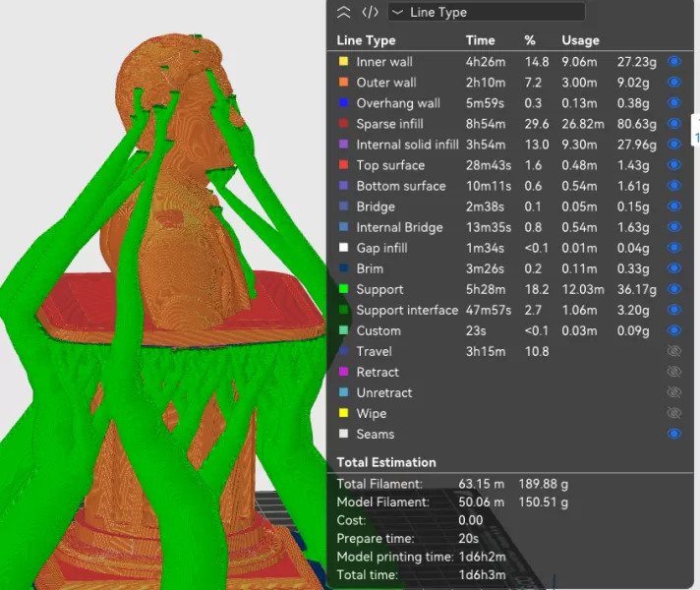Click the green Support color swatch

[343, 289]
